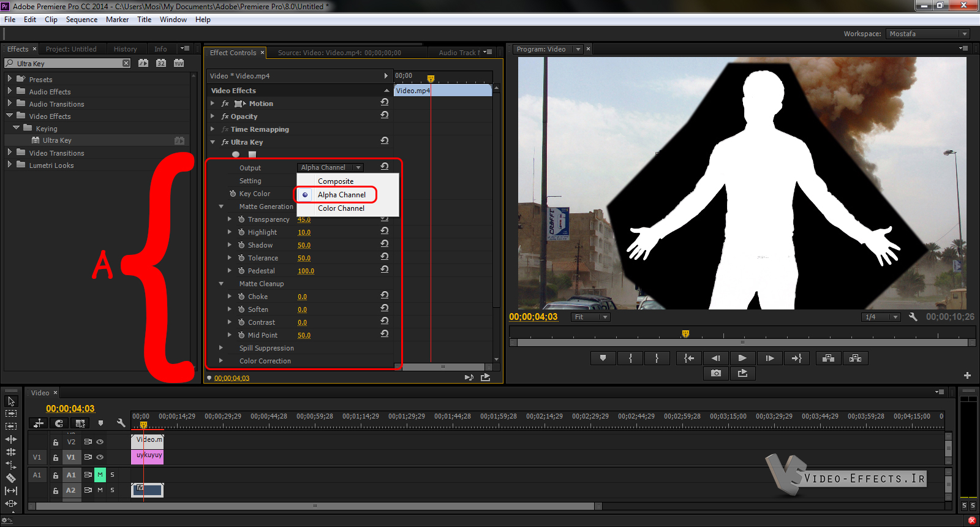This screenshot has height=527, width=980.
Task: Solo audio track A1
Action: click(x=112, y=475)
